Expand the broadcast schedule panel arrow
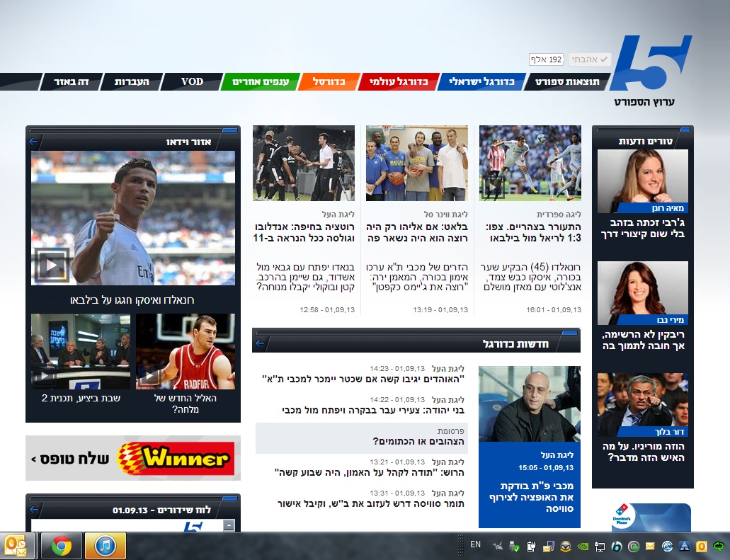Image resolution: width=730 pixels, height=560 pixels. coord(33,510)
